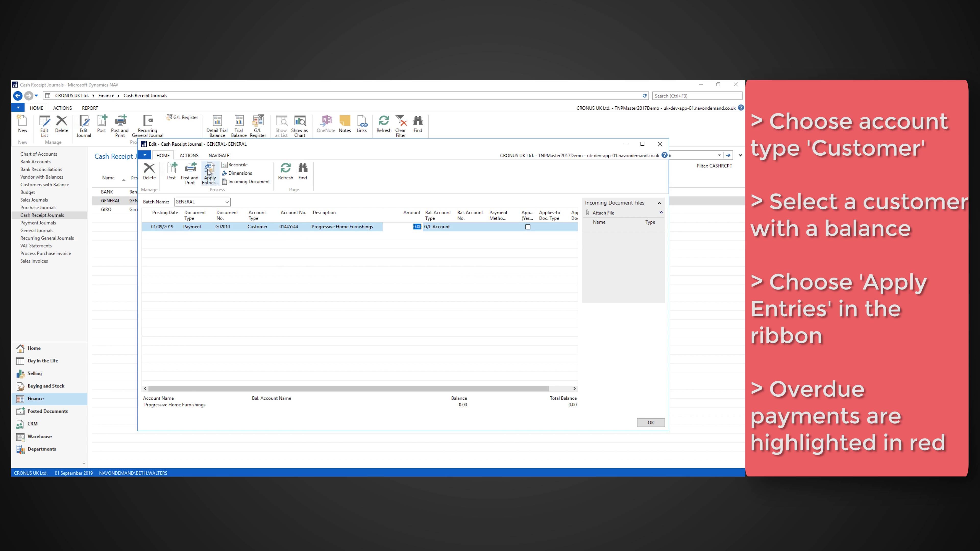Image resolution: width=980 pixels, height=551 pixels.
Task: Click the Amount cell showing 0.00
Action: pyautogui.click(x=402, y=227)
